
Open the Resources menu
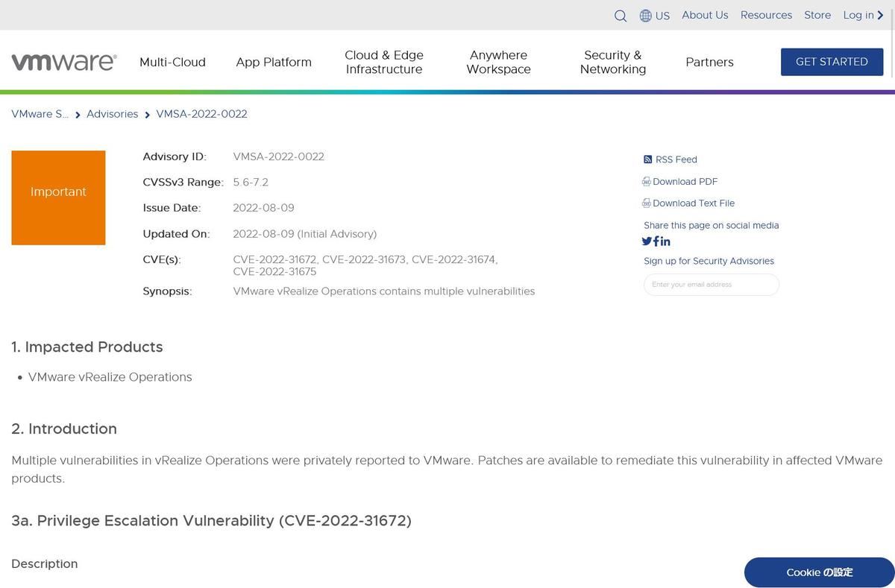click(x=766, y=15)
